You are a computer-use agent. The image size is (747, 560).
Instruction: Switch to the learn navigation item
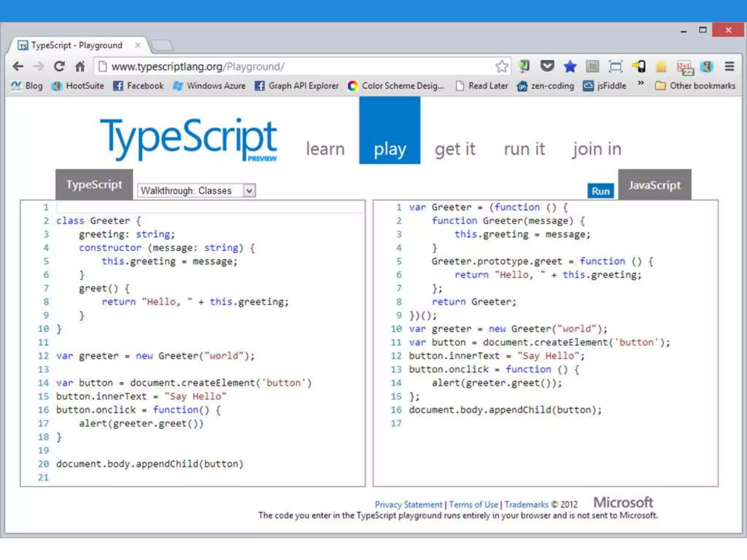(x=325, y=149)
